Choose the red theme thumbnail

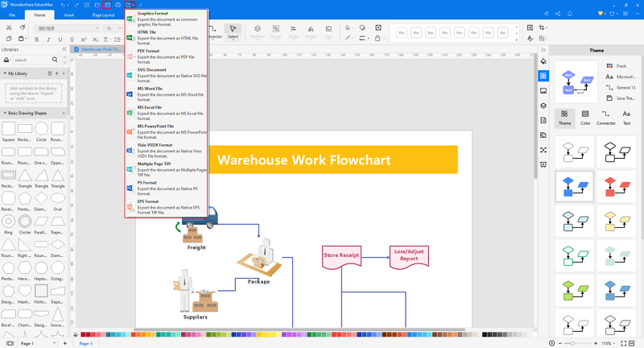617,187
